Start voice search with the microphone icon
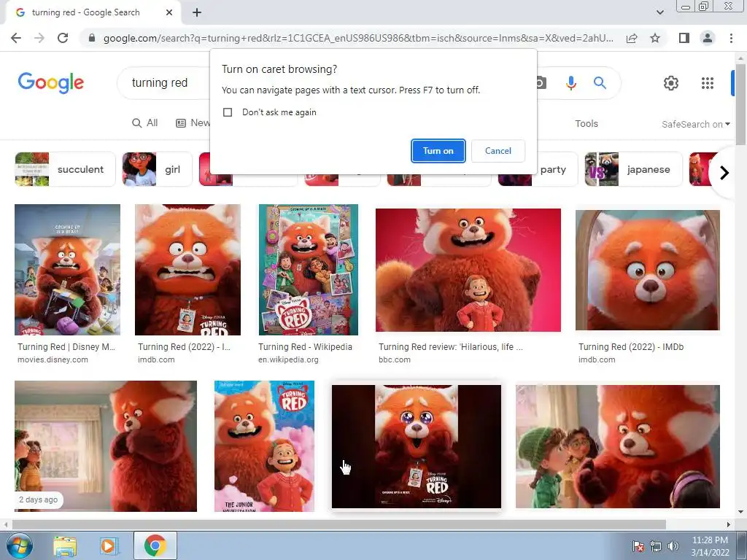 (x=570, y=83)
